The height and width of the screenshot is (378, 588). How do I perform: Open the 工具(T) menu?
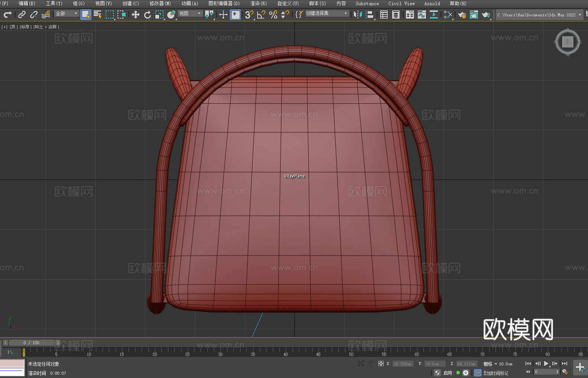(54, 3)
